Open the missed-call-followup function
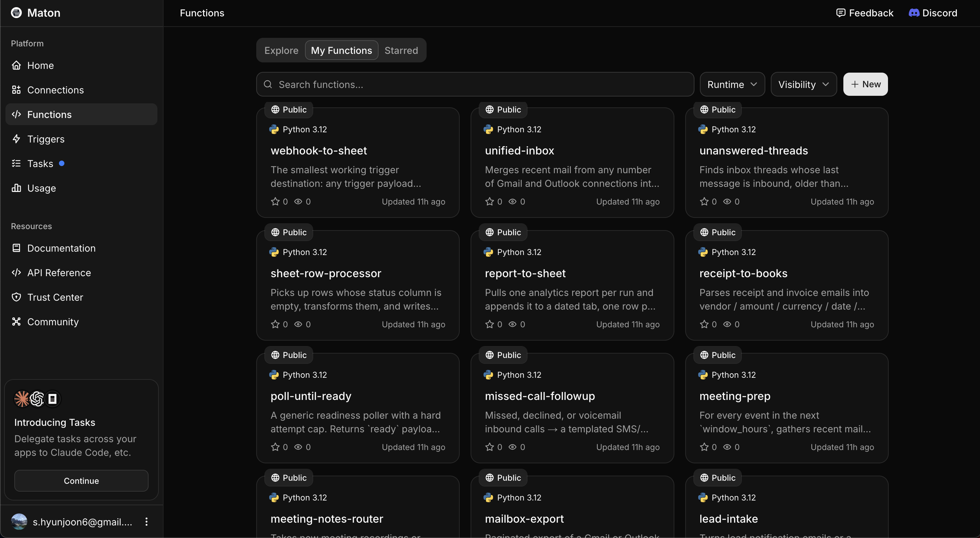The width and height of the screenshot is (980, 538). pos(572,408)
